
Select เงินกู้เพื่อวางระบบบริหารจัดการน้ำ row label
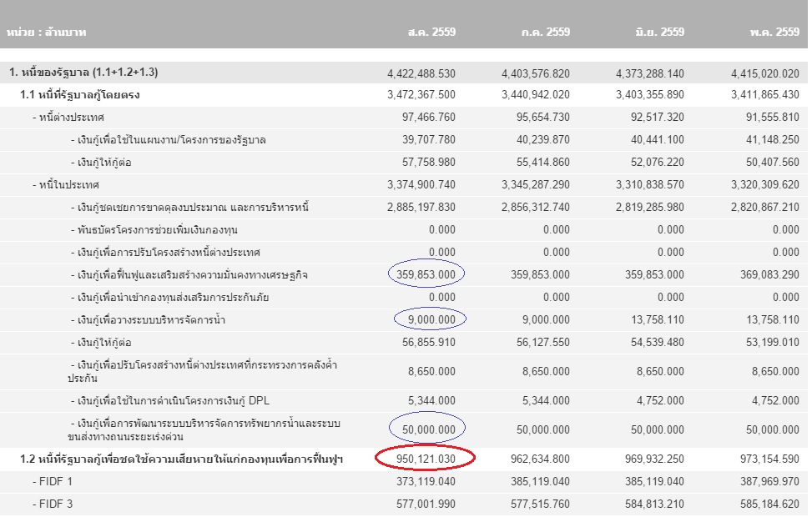148,320
